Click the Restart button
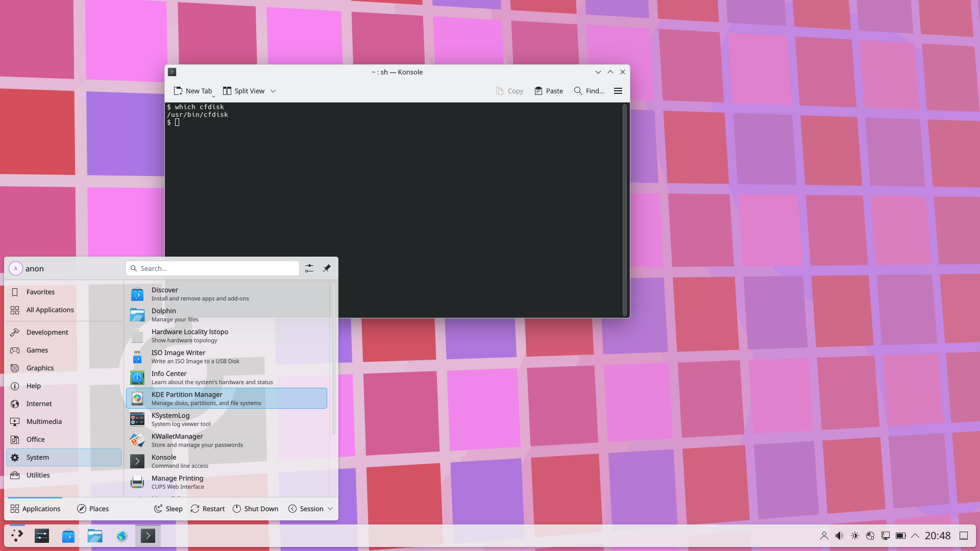 point(208,509)
